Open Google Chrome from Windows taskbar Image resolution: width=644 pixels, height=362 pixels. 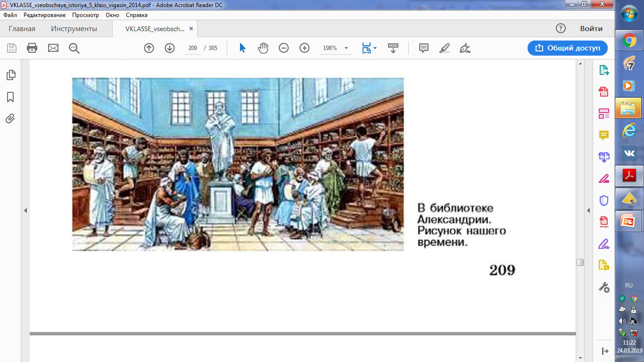[629, 41]
